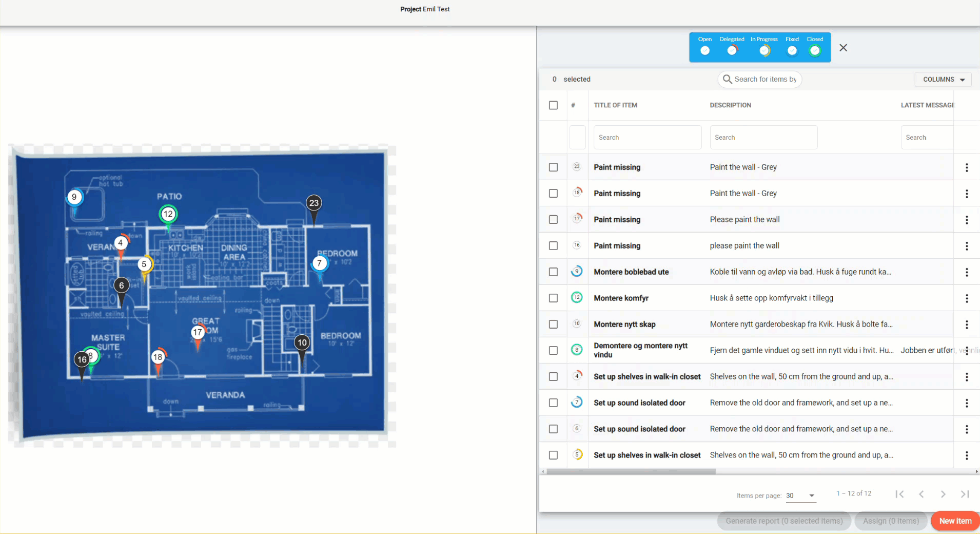Click map pin number 23 on floorplan
Image resolution: width=980 pixels, height=534 pixels.
[x=314, y=203]
